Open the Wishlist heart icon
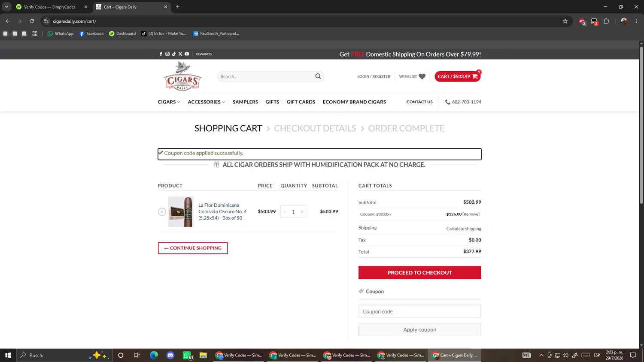 click(x=422, y=76)
